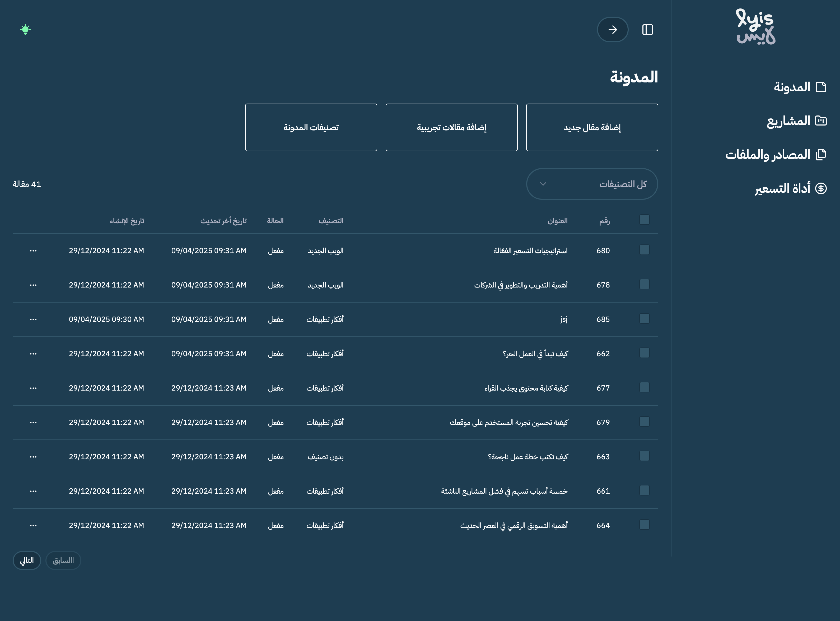Expand the actions menu for article 664

coord(34,525)
